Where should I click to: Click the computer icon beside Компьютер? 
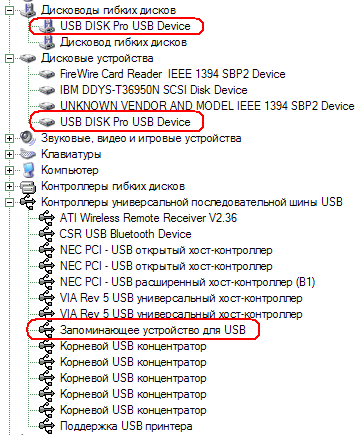(28, 170)
